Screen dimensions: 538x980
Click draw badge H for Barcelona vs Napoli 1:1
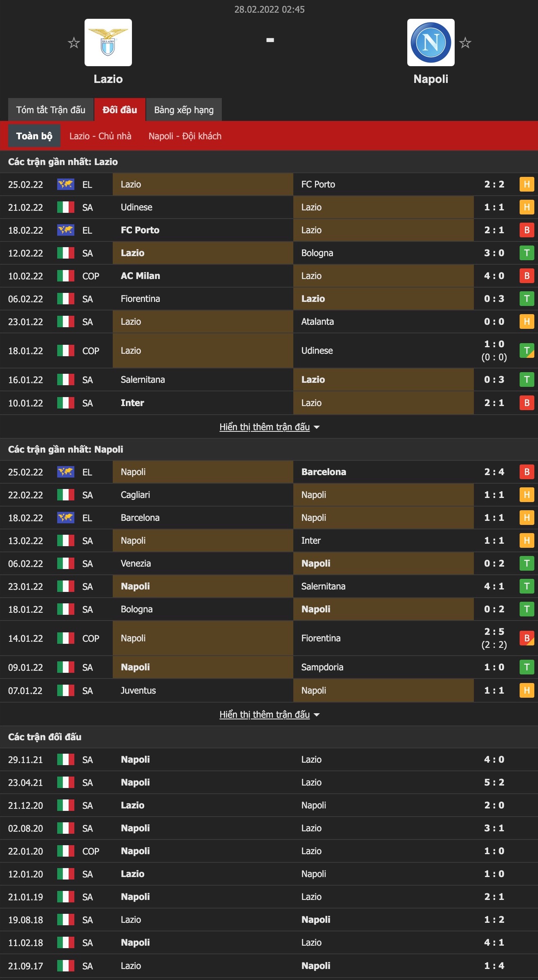pos(527,518)
